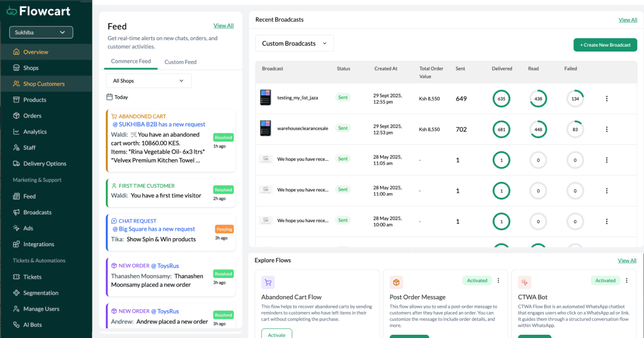Expand the All Shops filter dropdown
Viewport: 644px width, 338px height.
148,81
